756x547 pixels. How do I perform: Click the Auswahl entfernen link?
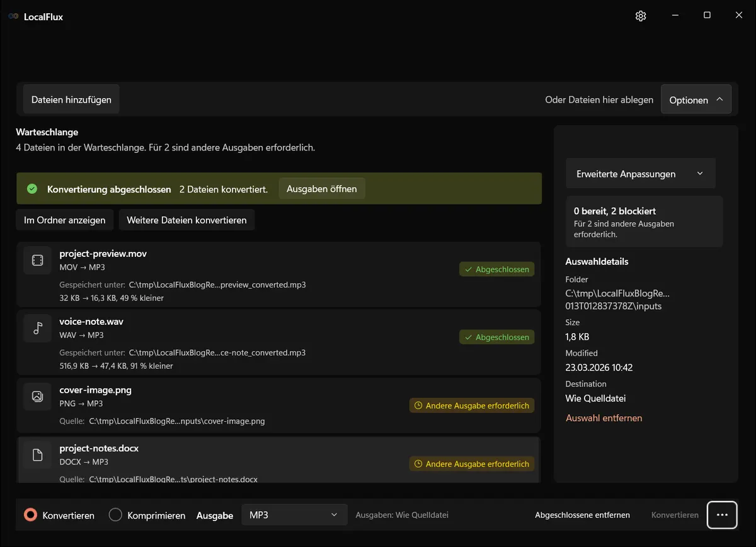click(604, 418)
